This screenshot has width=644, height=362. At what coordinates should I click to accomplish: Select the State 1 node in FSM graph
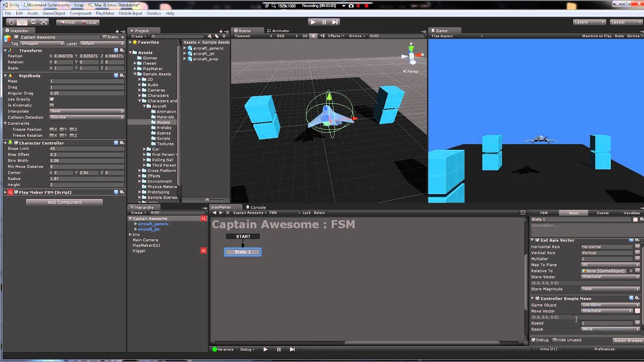[243, 252]
